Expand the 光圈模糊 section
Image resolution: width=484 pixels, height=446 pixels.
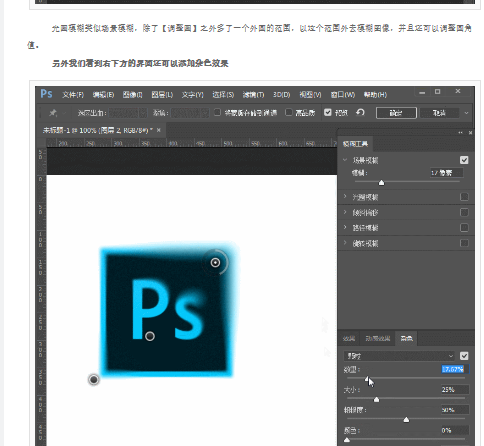345,197
